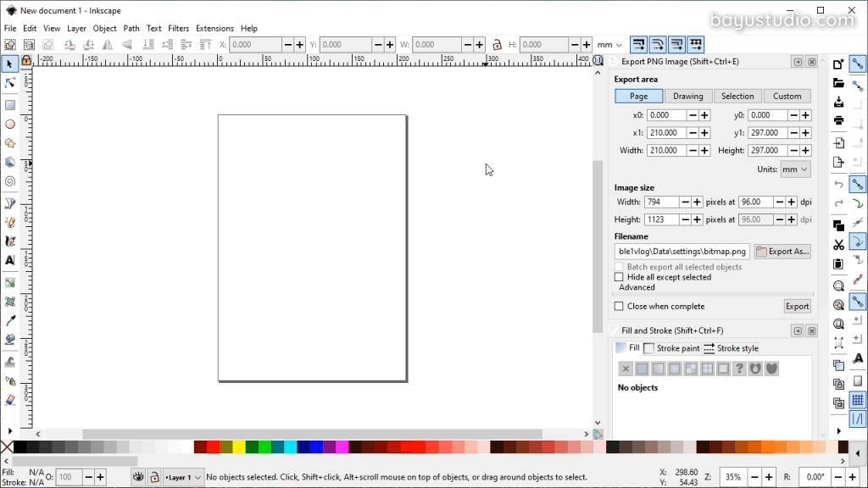Enable Hide all except selected checkbox
This screenshot has height=488, width=868.
(x=619, y=277)
